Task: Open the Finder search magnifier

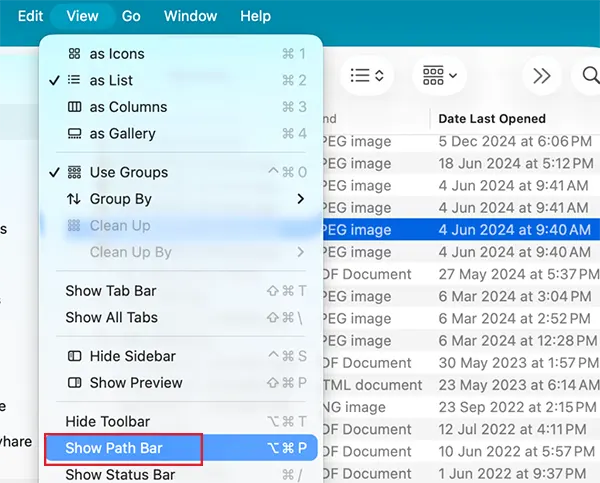Action: pyautogui.click(x=590, y=75)
